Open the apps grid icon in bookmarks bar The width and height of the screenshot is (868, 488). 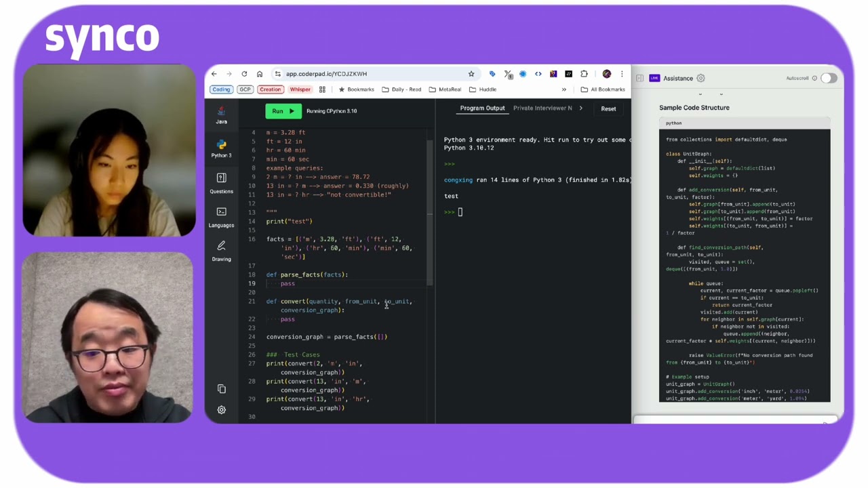point(322,89)
